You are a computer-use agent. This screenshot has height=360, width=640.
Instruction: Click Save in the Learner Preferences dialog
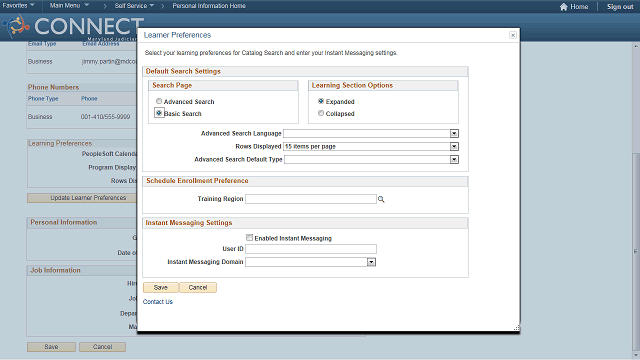[x=160, y=287]
